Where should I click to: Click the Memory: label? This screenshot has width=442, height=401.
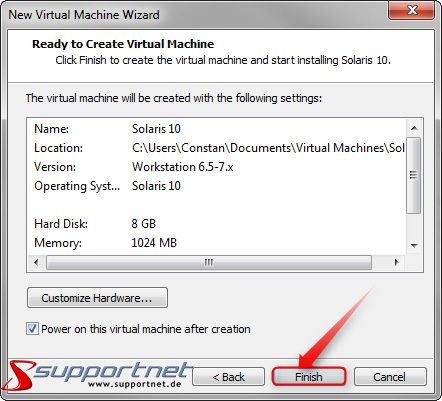coord(58,243)
